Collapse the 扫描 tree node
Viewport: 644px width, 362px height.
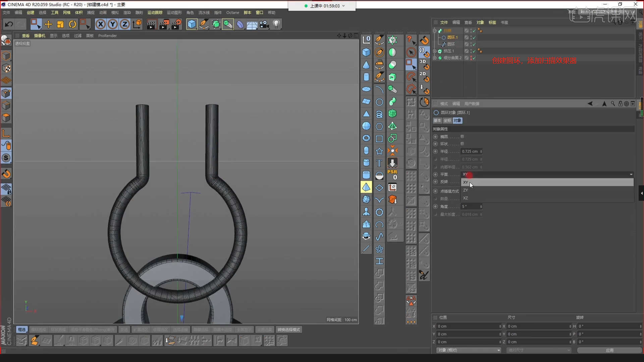pyautogui.click(x=435, y=31)
